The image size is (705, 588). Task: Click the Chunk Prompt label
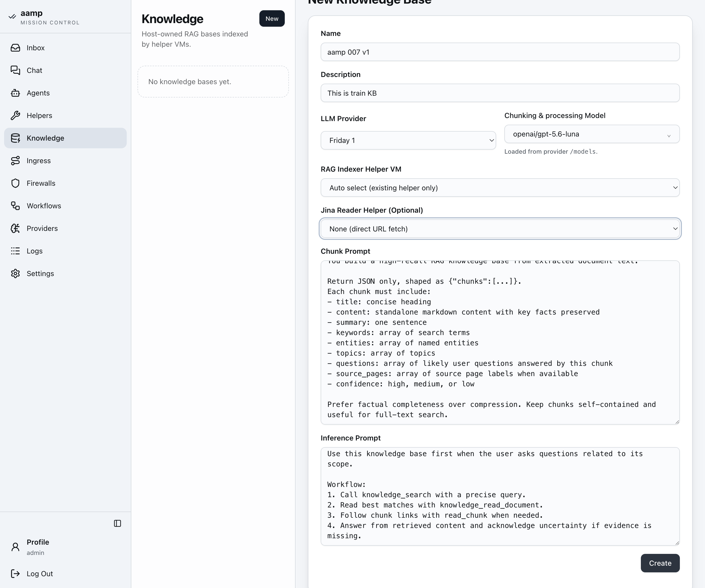point(346,251)
